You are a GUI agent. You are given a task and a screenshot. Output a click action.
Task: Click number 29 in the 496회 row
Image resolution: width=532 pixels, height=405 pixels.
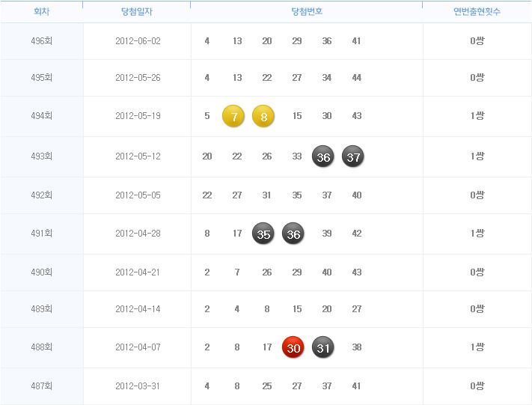pyautogui.click(x=297, y=41)
